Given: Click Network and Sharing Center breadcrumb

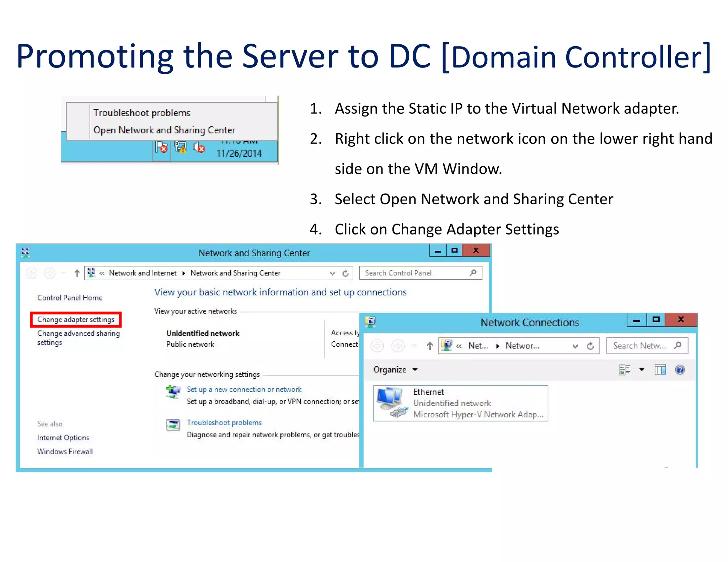Looking at the screenshot, I should coord(235,273).
